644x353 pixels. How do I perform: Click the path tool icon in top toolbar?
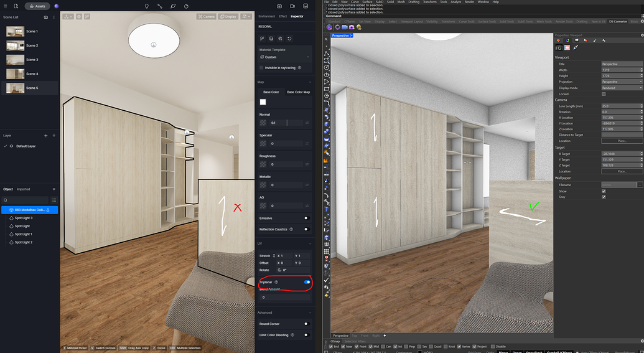click(x=160, y=6)
